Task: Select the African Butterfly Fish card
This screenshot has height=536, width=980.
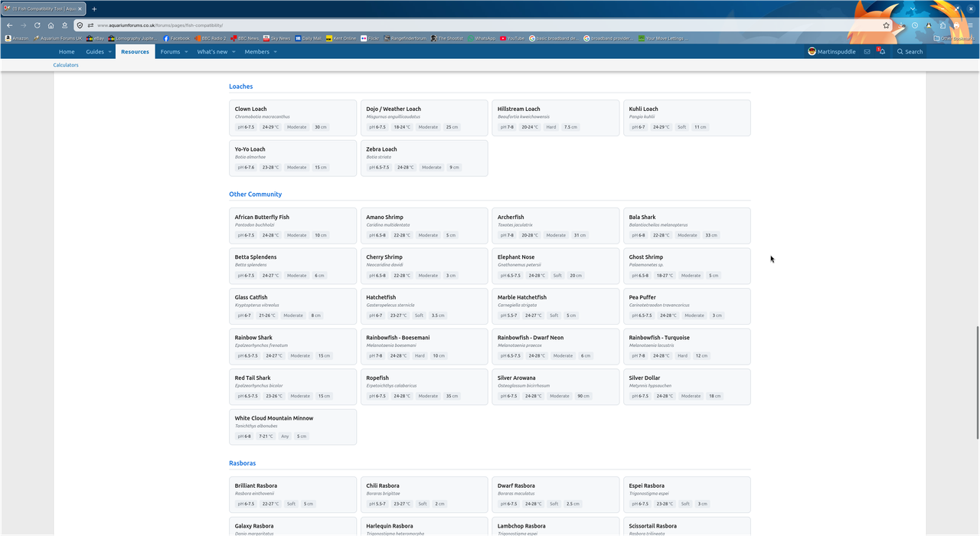Action: click(293, 226)
